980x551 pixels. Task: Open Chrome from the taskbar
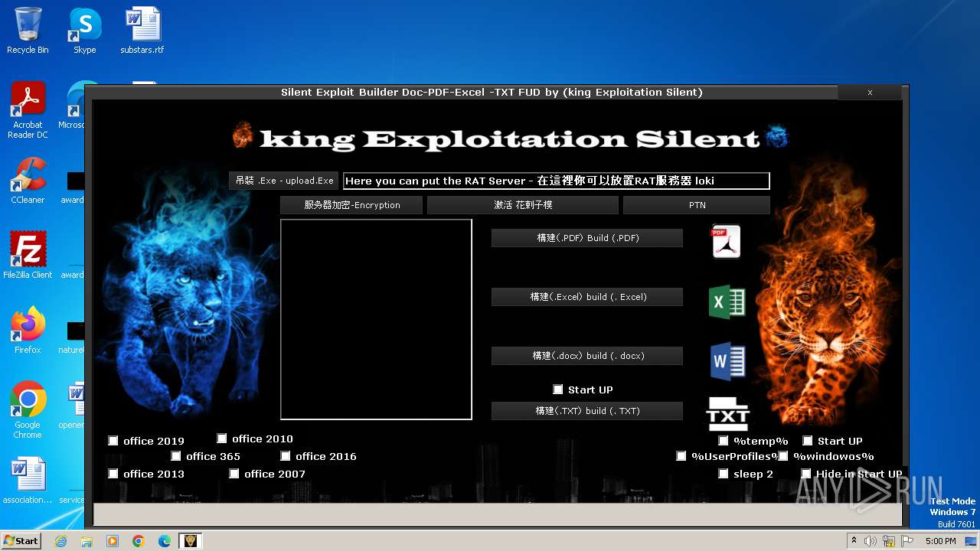coord(139,541)
